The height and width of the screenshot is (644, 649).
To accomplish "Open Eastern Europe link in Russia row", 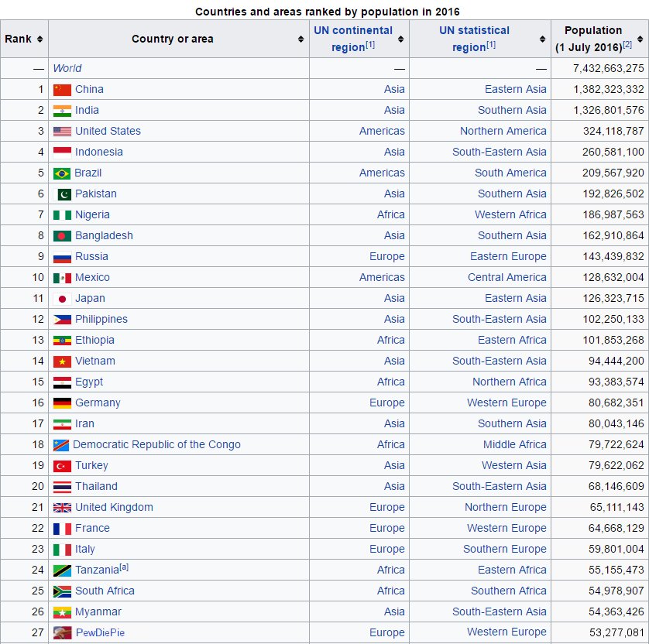I will coord(508,256).
